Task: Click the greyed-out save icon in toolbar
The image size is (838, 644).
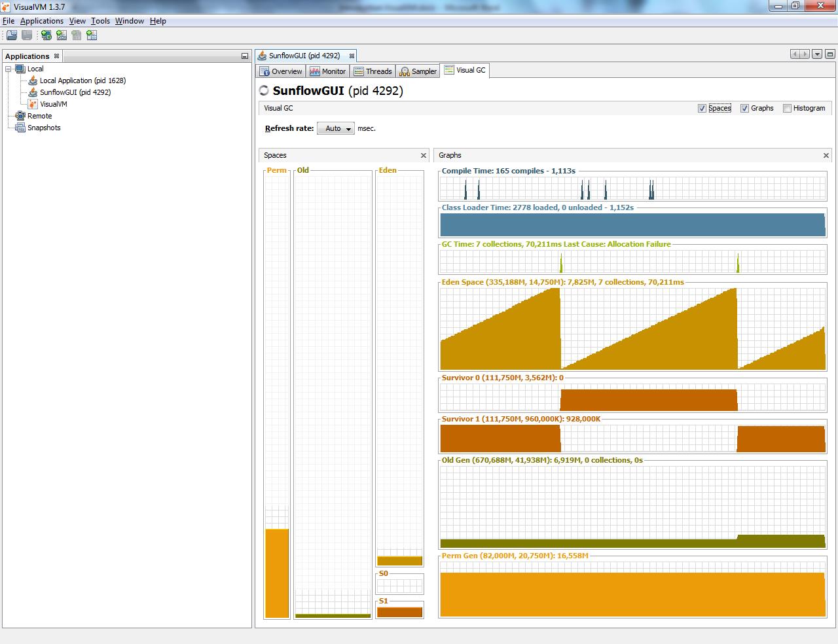Action: pyautogui.click(x=27, y=35)
